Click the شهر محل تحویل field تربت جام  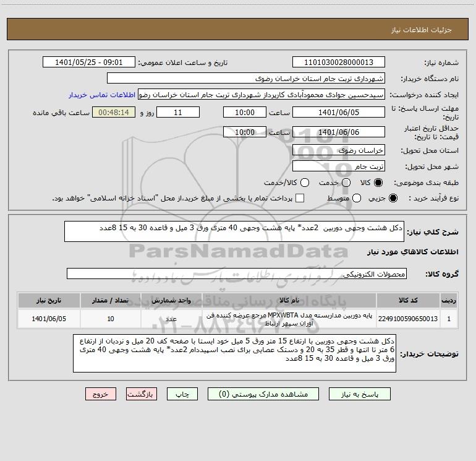[339, 166]
